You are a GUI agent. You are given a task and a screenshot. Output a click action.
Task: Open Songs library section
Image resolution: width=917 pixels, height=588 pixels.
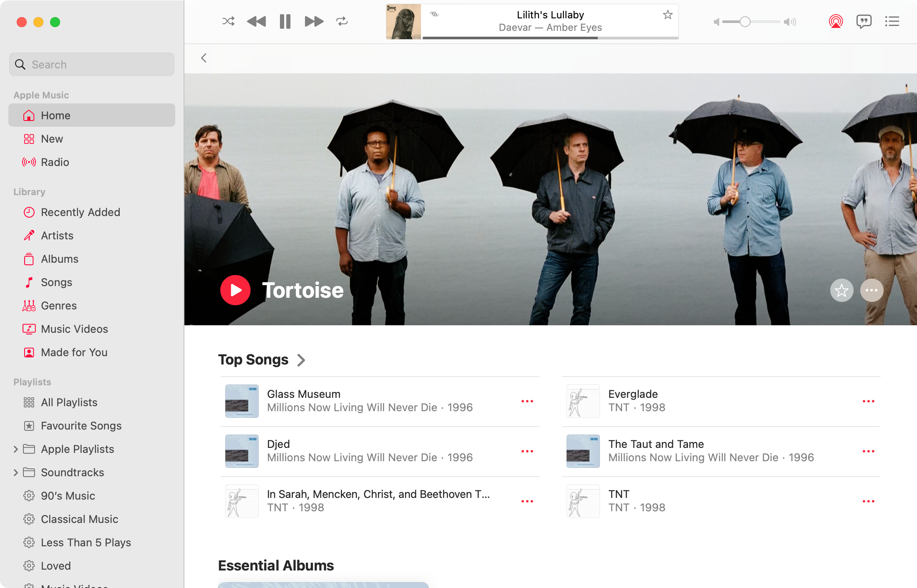click(x=92, y=282)
